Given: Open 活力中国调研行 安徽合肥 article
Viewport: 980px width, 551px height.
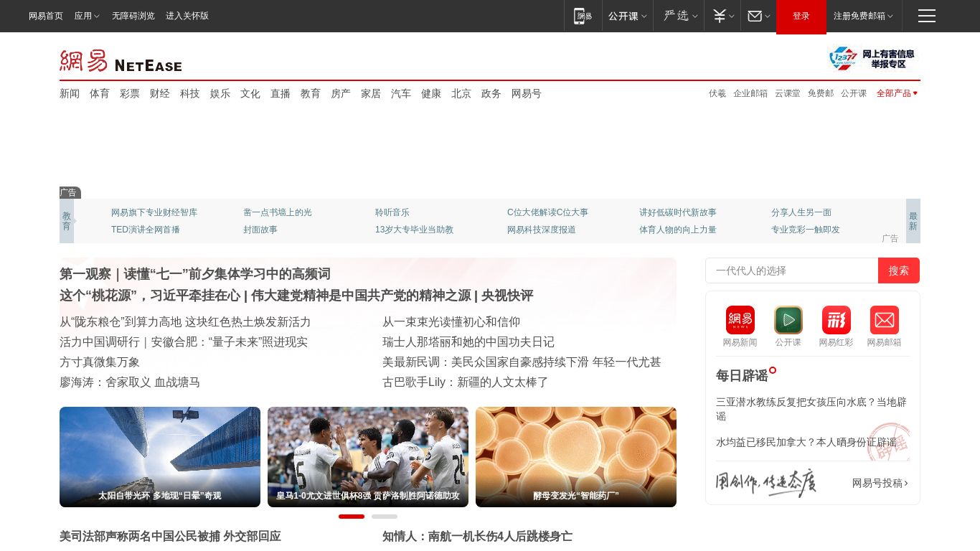Looking at the screenshot, I should pos(184,342).
